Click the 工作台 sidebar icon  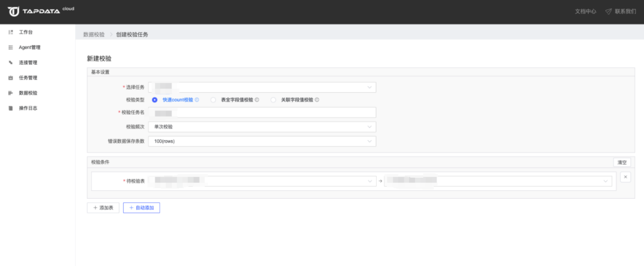pyautogui.click(x=11, y=32)
